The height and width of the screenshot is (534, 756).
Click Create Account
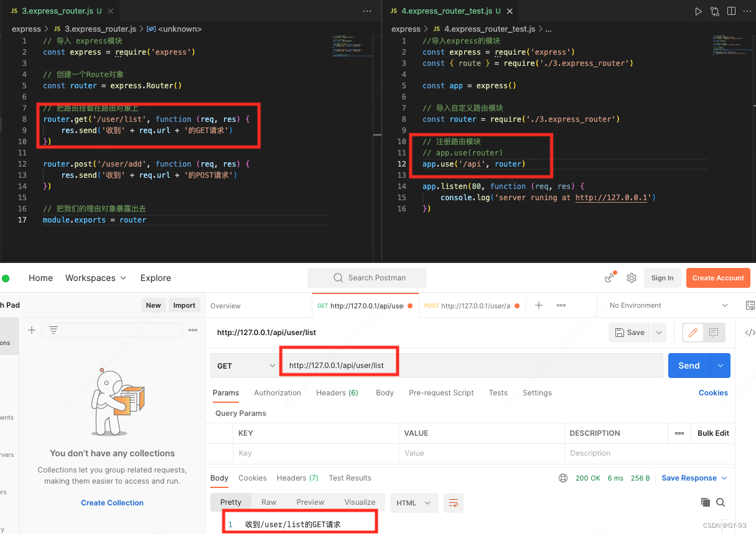click(x=718, y=278)
